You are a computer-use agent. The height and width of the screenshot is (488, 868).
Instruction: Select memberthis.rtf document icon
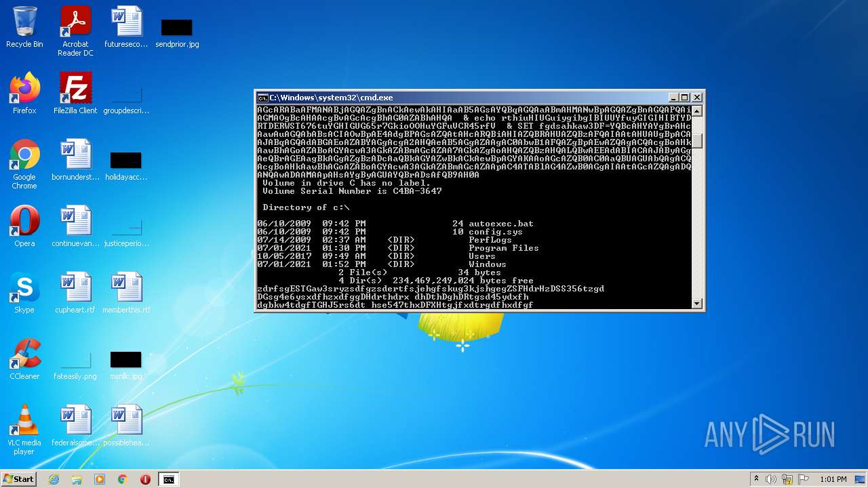pos(126,293)
